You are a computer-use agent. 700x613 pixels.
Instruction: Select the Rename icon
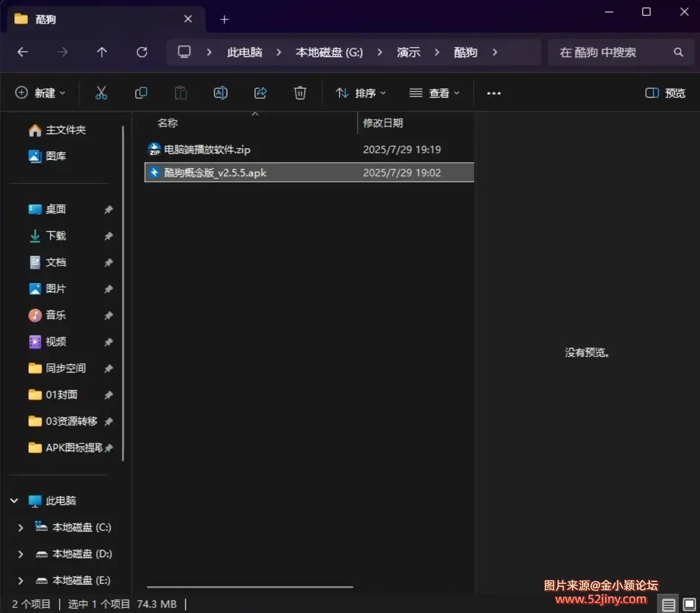click(220, 93)
